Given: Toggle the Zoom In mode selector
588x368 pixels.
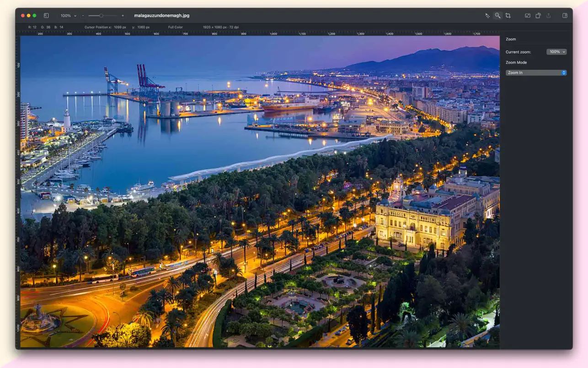Looking at the screenshot, I should 536,72.
